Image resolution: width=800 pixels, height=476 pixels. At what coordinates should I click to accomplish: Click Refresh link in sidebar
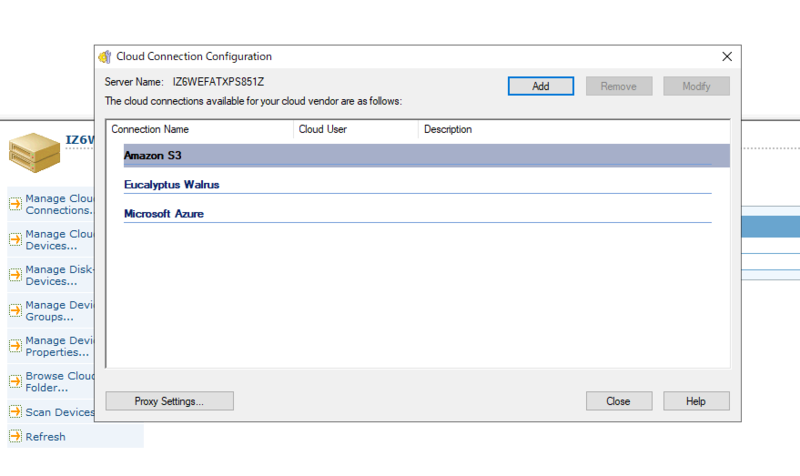click(45, 437)
